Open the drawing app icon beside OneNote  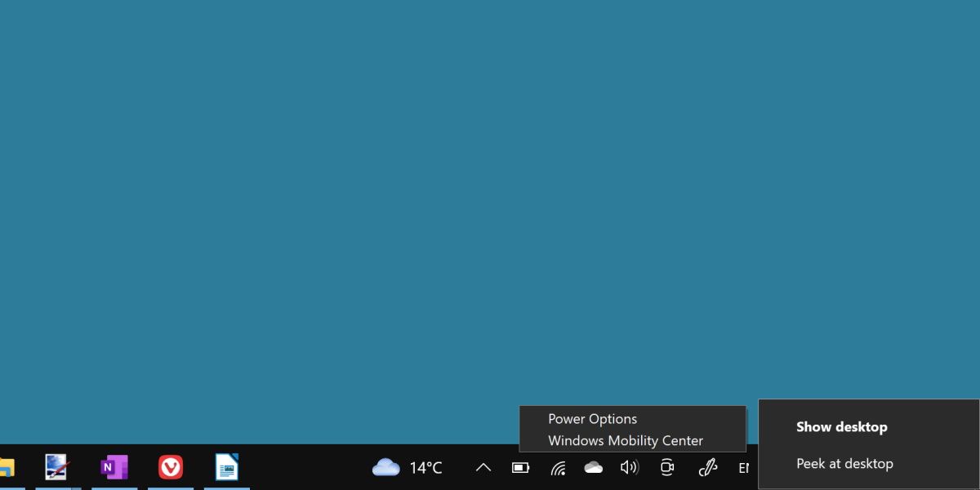56,467
